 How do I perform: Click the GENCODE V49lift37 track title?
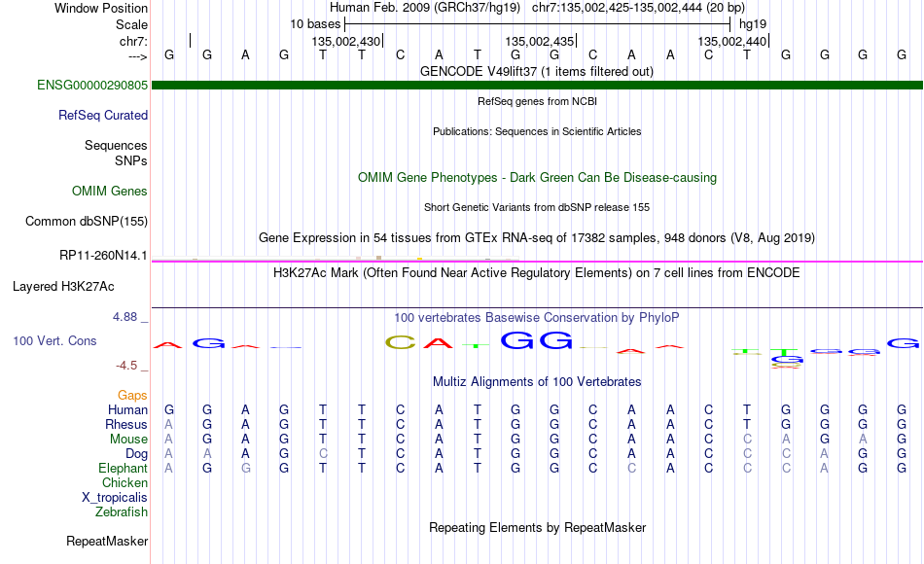537,71
